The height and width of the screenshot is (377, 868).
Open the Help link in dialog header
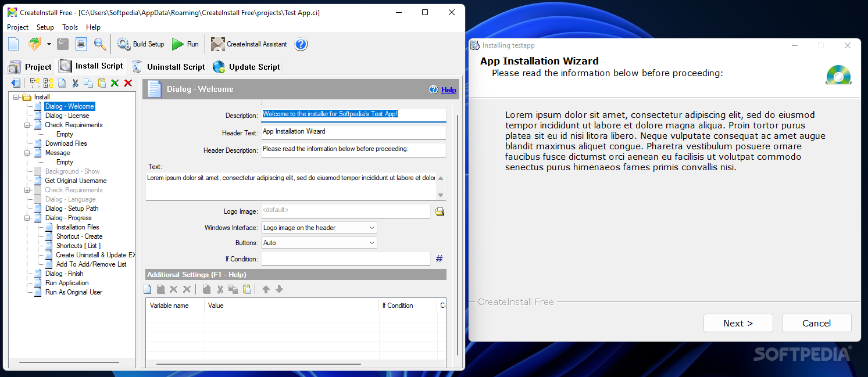pos(448,89)
